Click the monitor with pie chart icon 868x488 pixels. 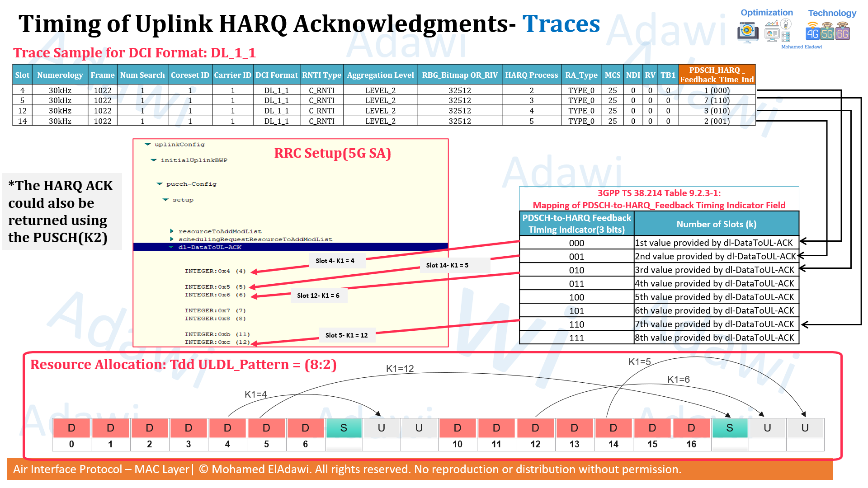(x=772, y=34)
